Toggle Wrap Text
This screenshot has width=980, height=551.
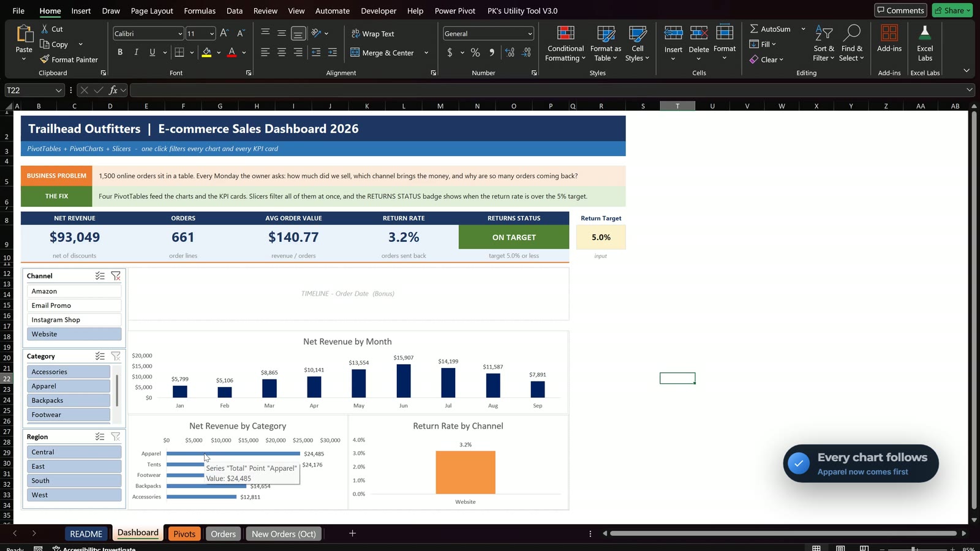coord(372,34)
